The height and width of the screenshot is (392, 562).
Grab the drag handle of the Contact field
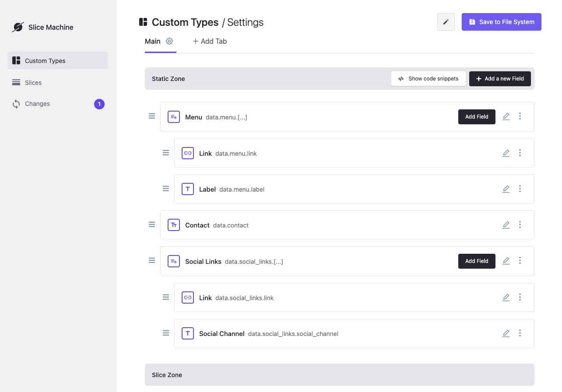[x=152, y=224]
